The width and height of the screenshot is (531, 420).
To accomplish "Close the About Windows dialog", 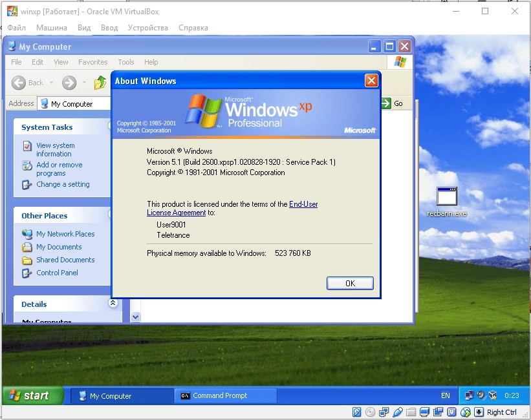I will (371, 81).
